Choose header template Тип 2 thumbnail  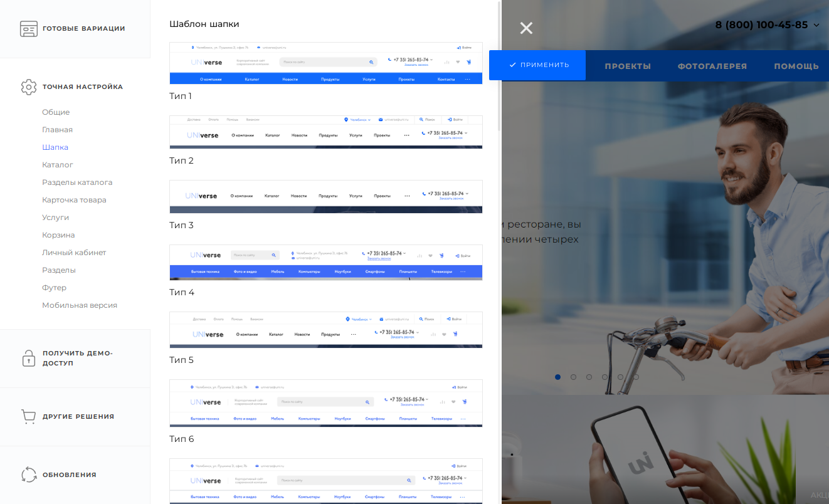pos(326,132)
